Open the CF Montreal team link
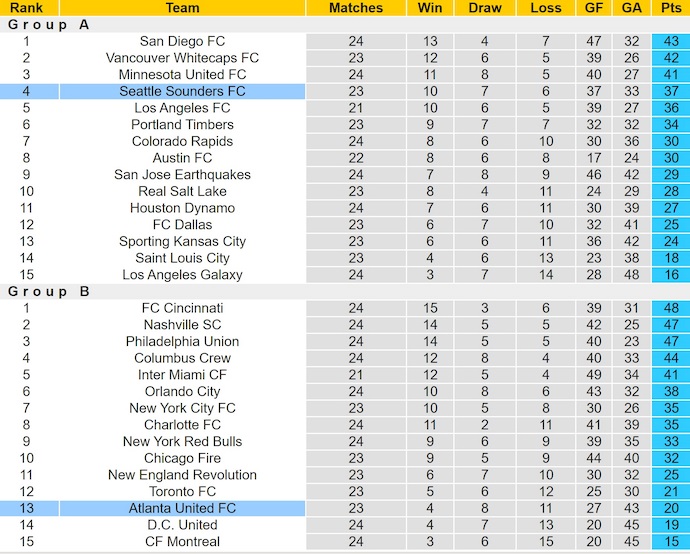 pos(182,541)
